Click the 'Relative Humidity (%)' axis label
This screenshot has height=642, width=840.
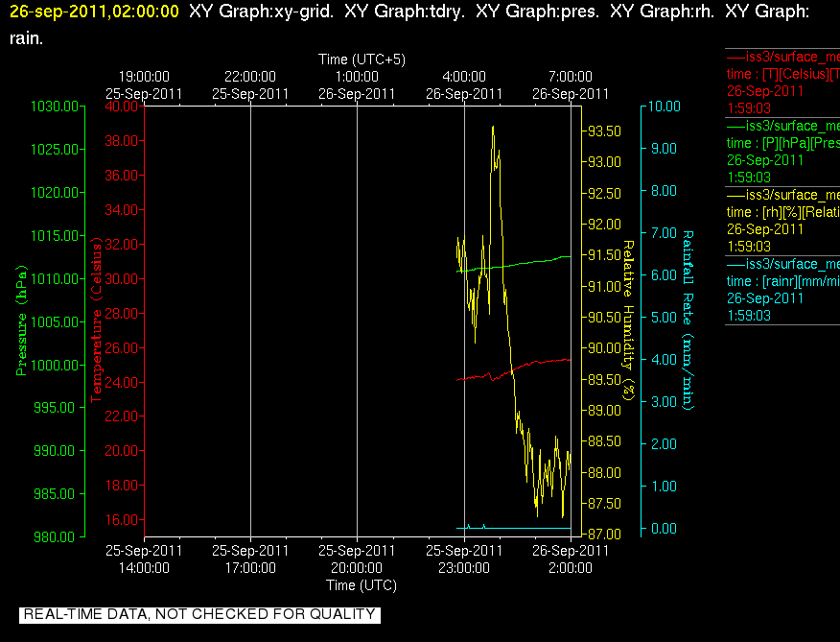click(628, 321)
